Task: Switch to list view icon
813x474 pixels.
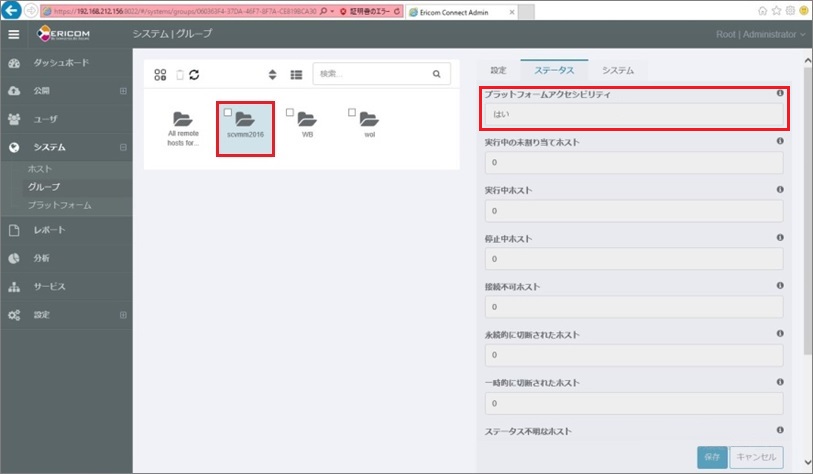Action: tap(296, 74)
